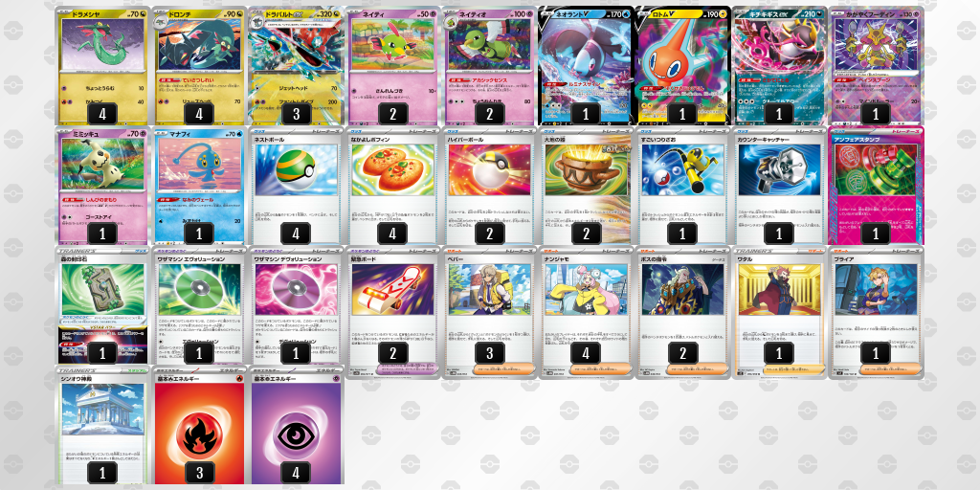
Task: Select the Technical Machine Evolution green disc card
Action: [199, 305]
